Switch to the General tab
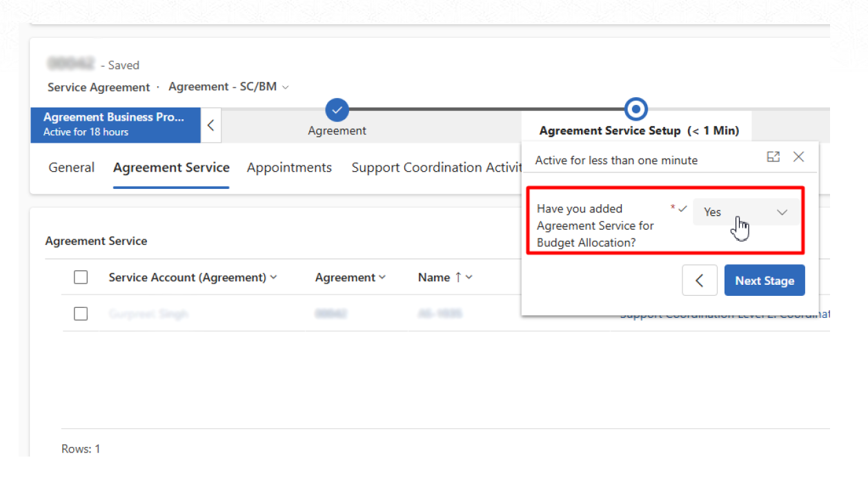The height and width of the screenshot is (480, 868). pyautogui.click(x=72, y=168)
